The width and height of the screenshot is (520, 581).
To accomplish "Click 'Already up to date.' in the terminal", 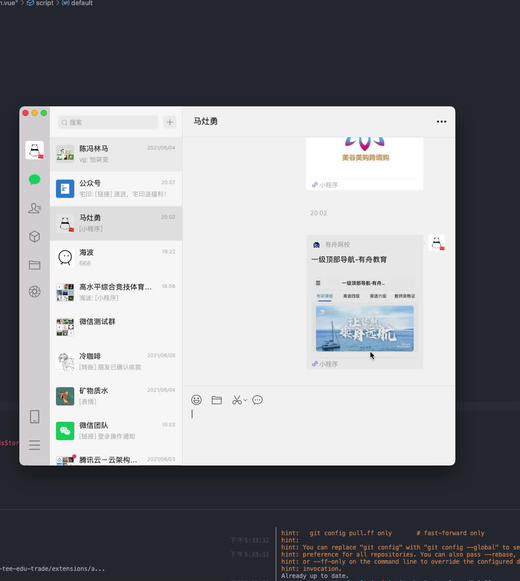I will pyautogui.click(x=315, y=575).
